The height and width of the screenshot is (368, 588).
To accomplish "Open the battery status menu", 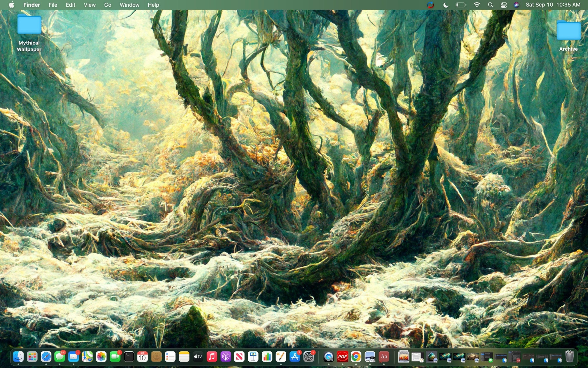I will pos(460,5).
